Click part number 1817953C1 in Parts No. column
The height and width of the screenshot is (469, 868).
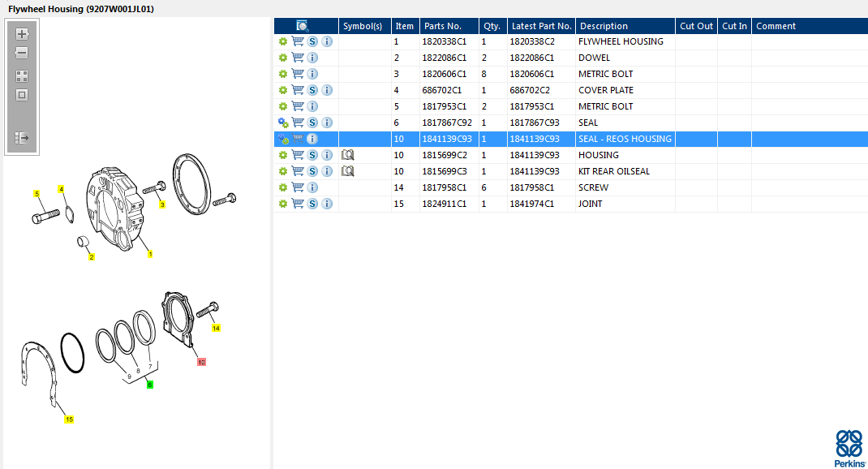tap(444, 106)
